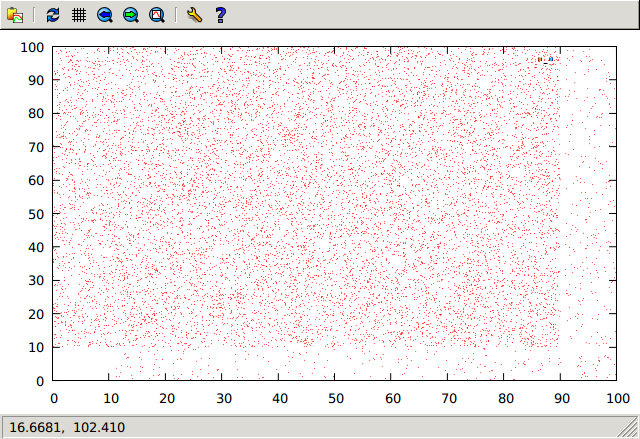Autoscale the plot axes icon

tap(157, 15)
